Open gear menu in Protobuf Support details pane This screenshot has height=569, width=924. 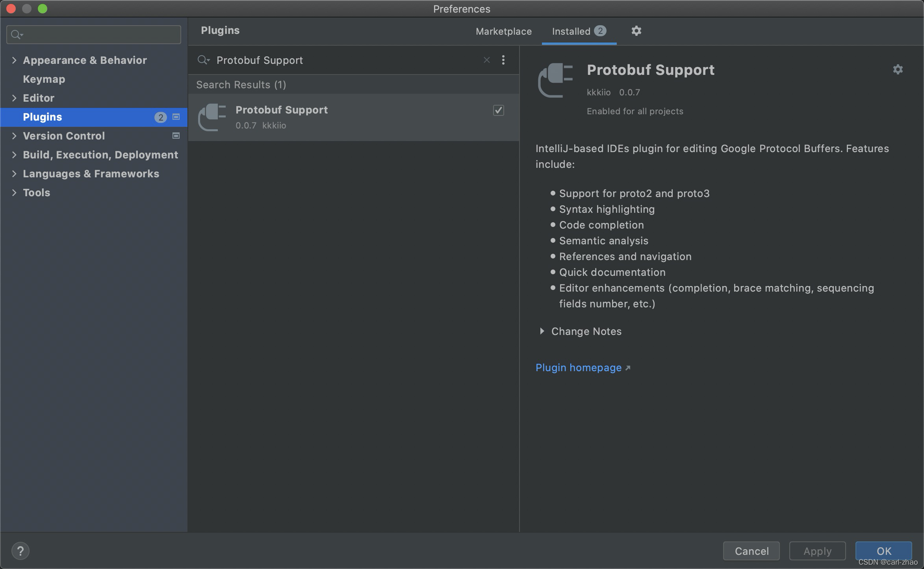tap(898, 70)
